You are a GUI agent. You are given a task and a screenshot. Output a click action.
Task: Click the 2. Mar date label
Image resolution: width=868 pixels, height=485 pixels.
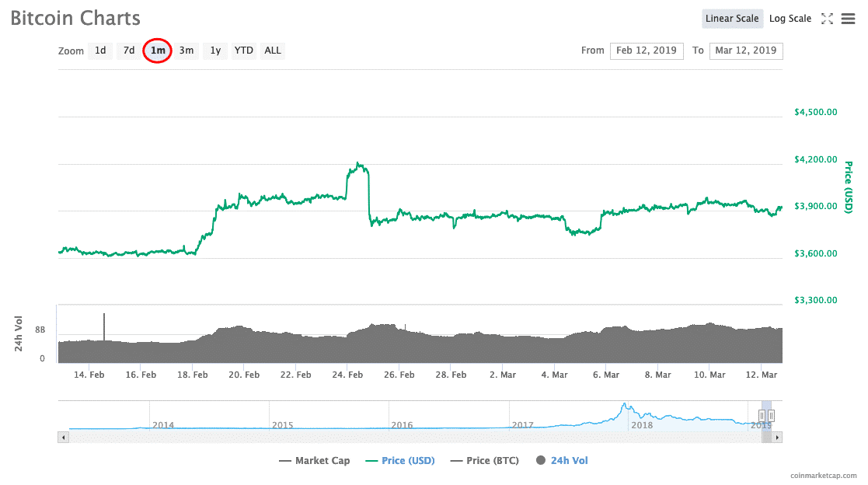pyautogui.click(x=503, y=375)
